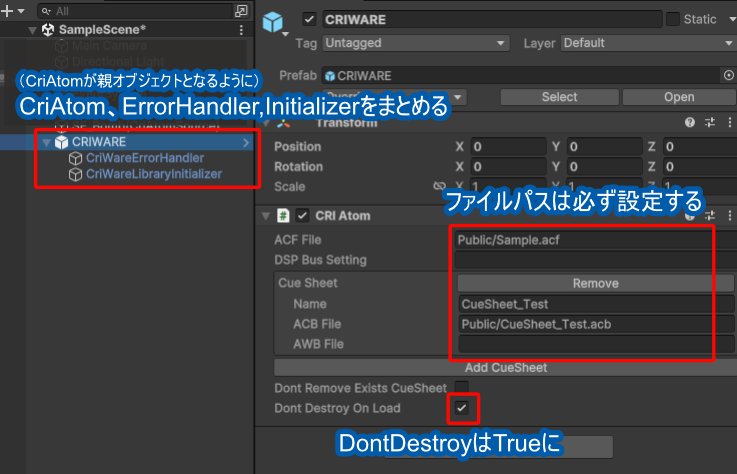Click the Cue Sheet Remove button
This screenshot has height=474, width=737.
point(596,284)
